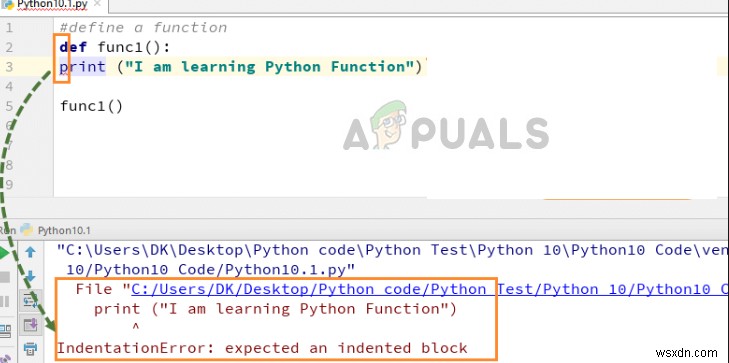Open the C:/Users/DK/Desktop file link in traceback
The width and height of the screenshot is (729, 363).
click(x=430, y=289)
